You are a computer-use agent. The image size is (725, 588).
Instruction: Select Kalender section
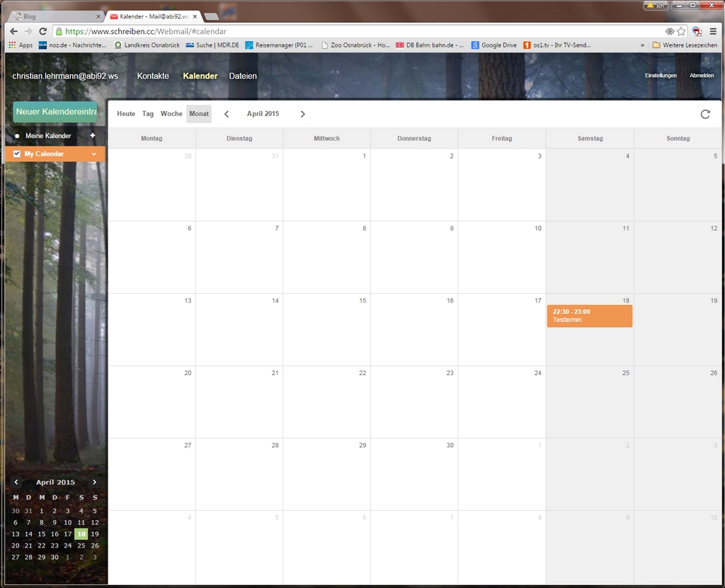tap(200, 76)
